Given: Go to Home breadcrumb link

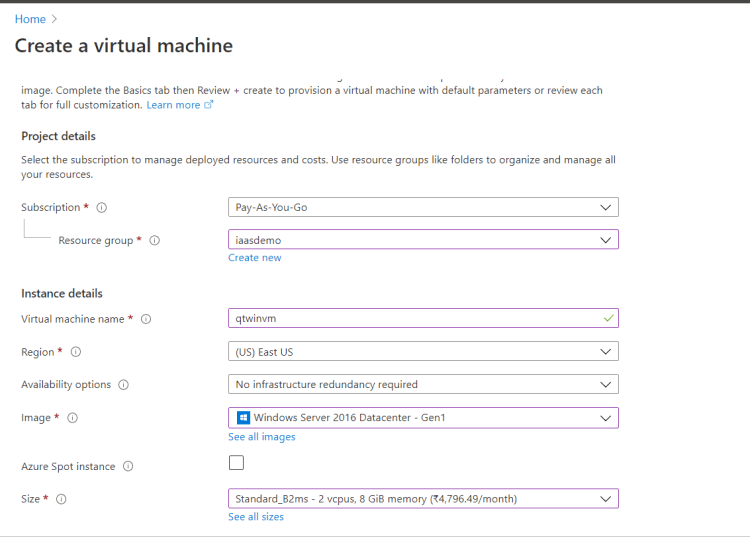Looking at the screenshot, I should [x=30, y=19].
